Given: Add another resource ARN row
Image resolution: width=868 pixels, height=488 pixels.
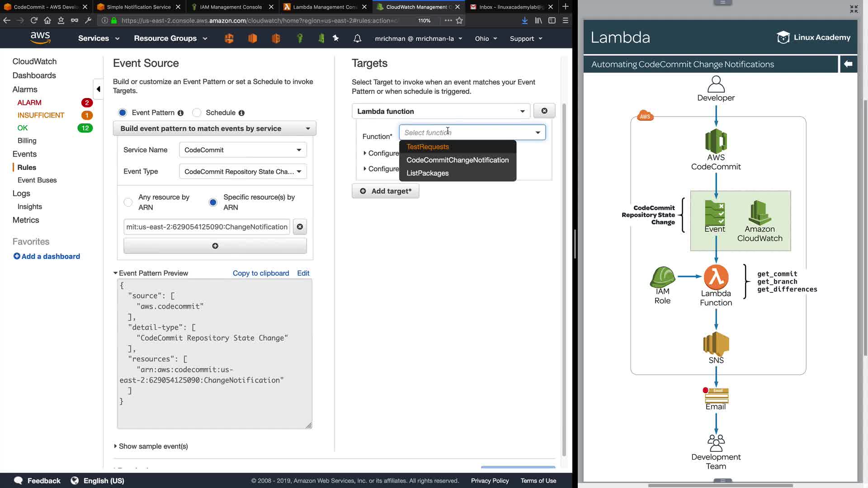Looking at the screenshot, I should [215, 246].
